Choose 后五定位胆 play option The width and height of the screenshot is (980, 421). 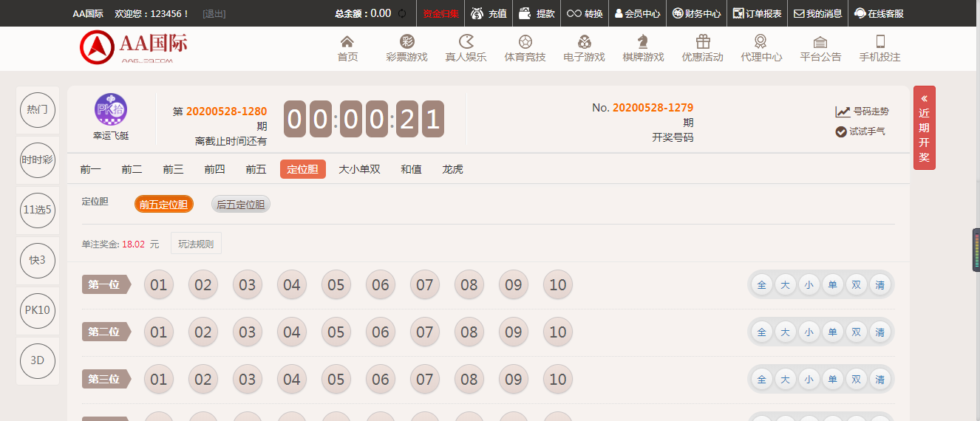click(241, 205)
